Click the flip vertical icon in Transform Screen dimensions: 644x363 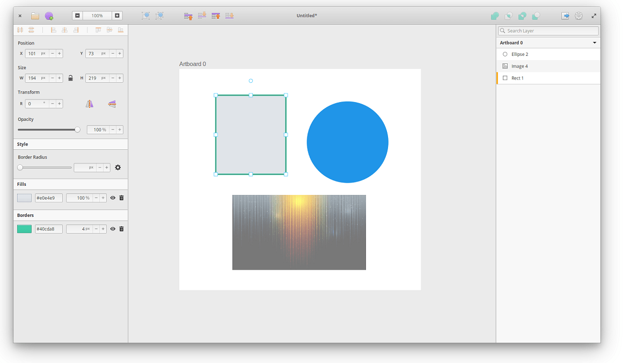(112, 103)
